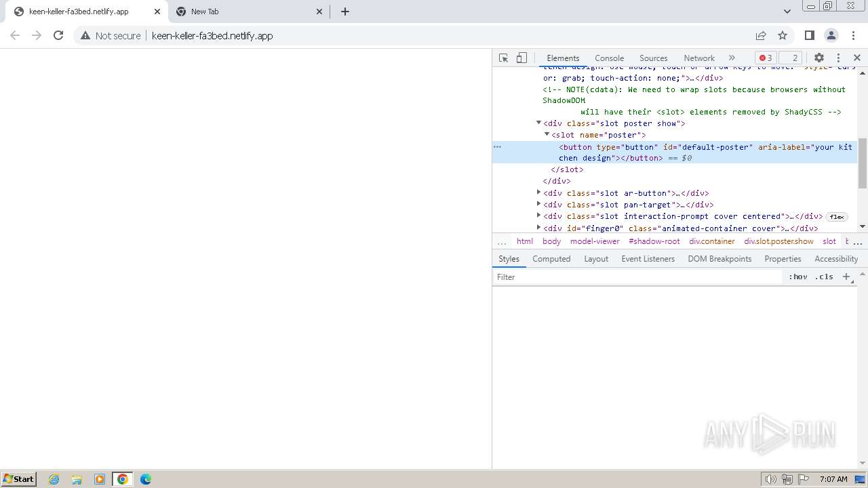Toggle the browser side panel icon

(x=809, y=35)
